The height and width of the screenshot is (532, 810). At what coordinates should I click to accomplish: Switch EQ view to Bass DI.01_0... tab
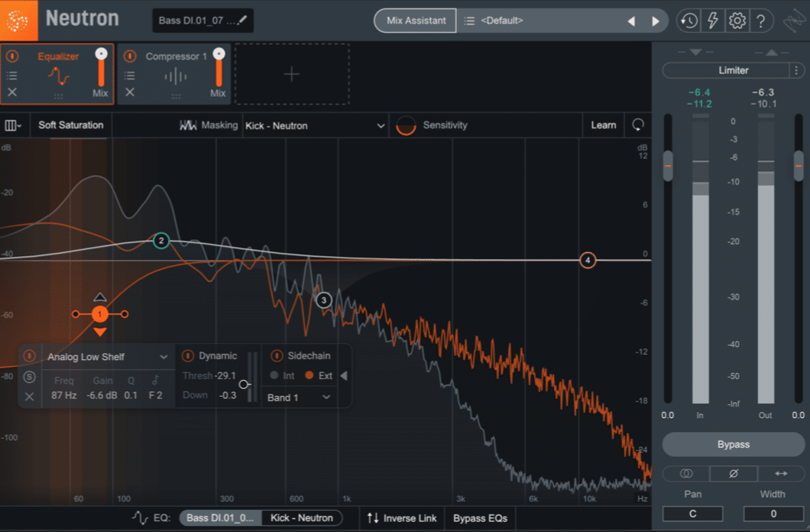pyautogui.click(x=220, y=517)
